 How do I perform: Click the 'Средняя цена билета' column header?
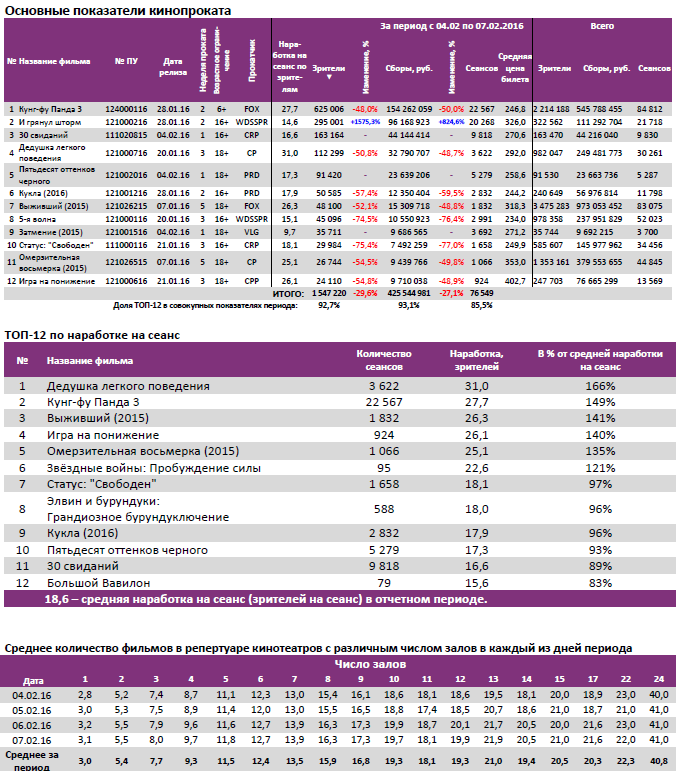pyautogui.click(x=515, y=68)
